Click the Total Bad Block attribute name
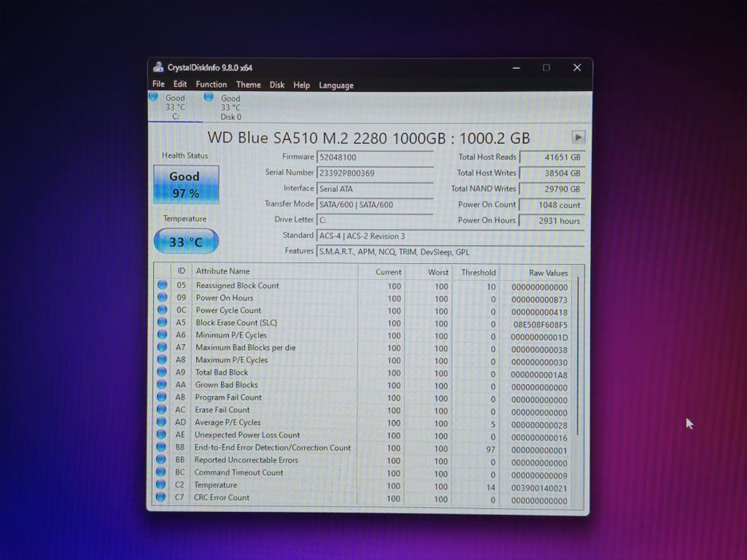This screenshot has height=560, width=747. (222, 372)
